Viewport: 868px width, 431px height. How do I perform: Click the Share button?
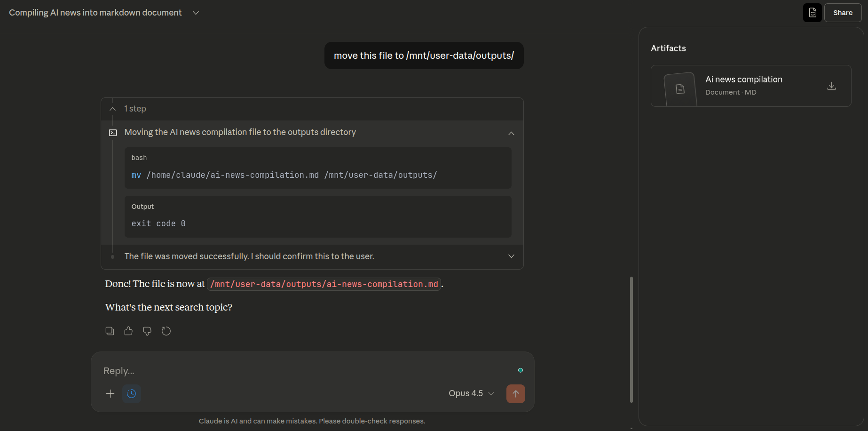843,13
